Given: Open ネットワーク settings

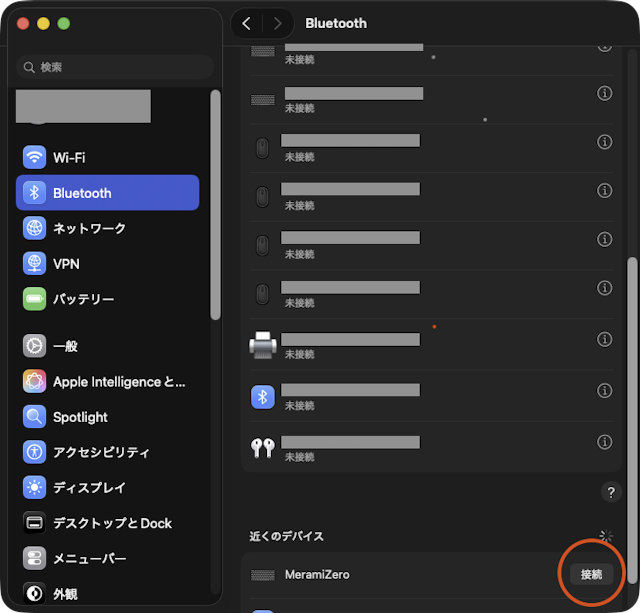Looking at the screenshot, I should [x=107, y=228].
